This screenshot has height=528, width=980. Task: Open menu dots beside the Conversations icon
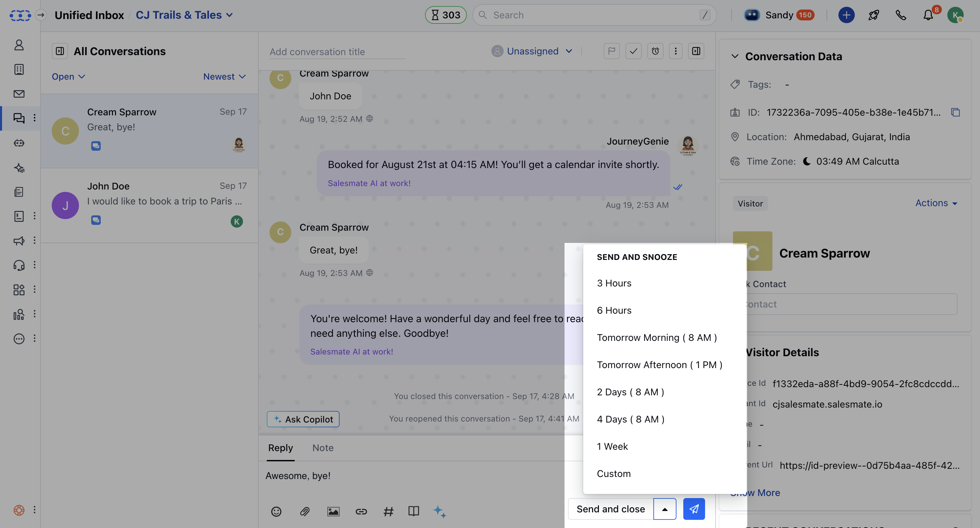35,118
